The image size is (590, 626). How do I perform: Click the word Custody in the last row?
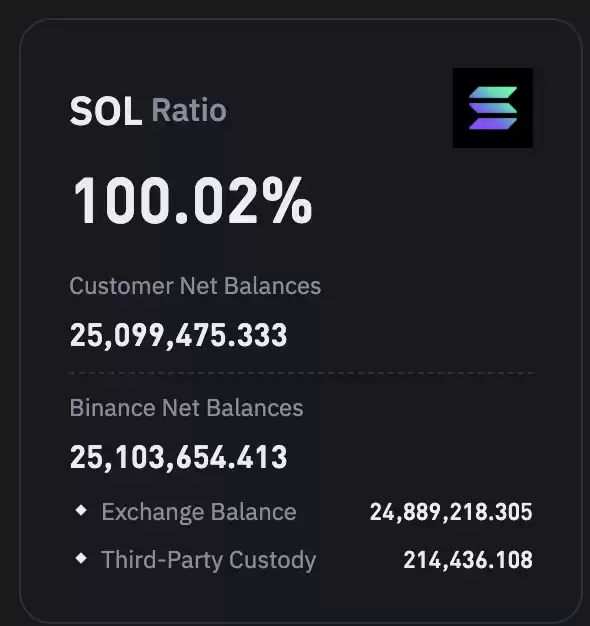click(272, 561)
